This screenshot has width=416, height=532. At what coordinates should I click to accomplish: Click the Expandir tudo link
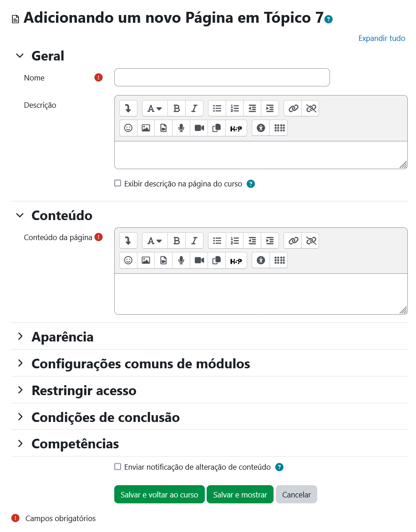[381, 38]
